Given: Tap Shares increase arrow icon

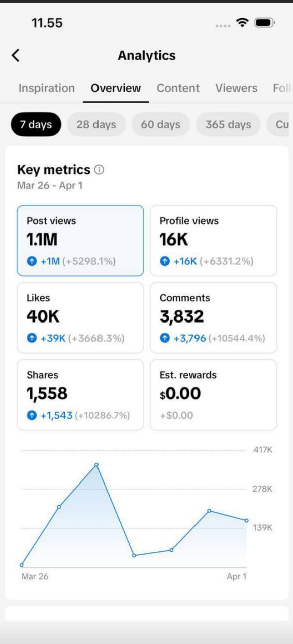Looking at the screenshot, I should pos(32,415).
